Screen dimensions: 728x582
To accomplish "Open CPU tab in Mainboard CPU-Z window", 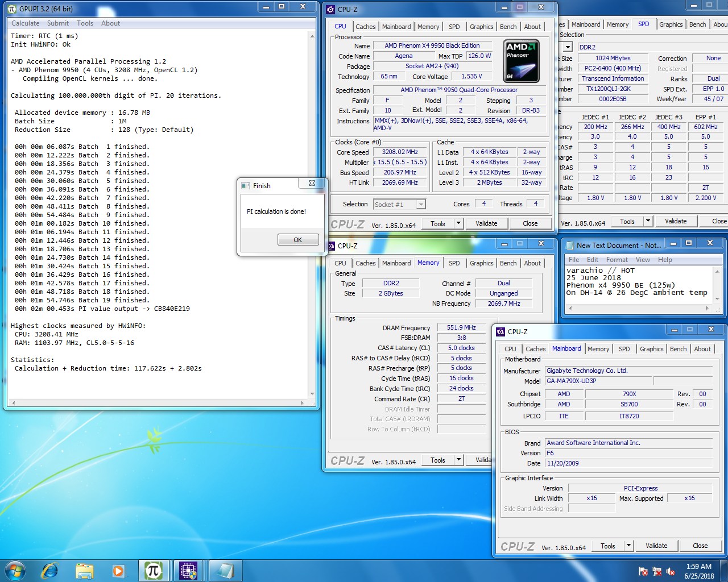I will click(510, 349).
